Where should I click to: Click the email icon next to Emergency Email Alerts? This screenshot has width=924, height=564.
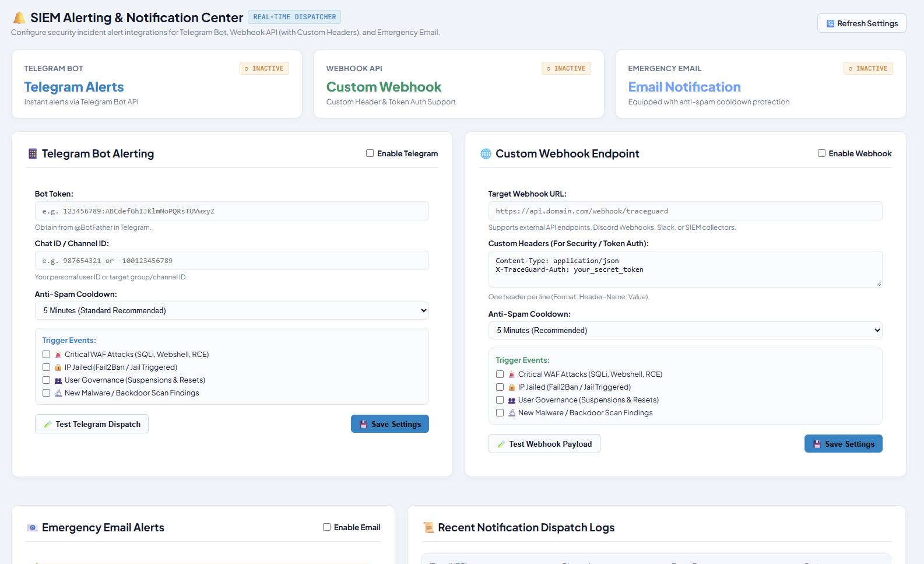point(33,527)
